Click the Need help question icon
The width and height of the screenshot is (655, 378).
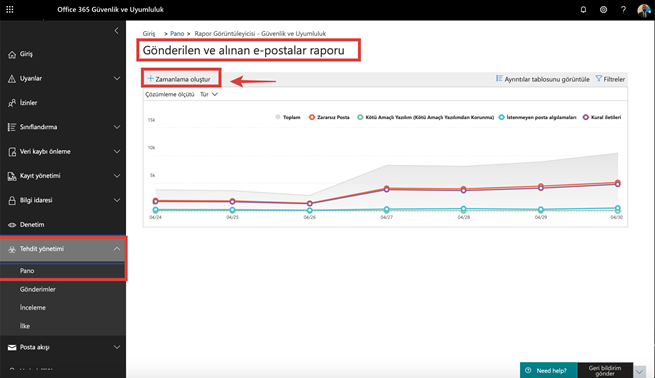pyautogui.click(x=528, y=370)
